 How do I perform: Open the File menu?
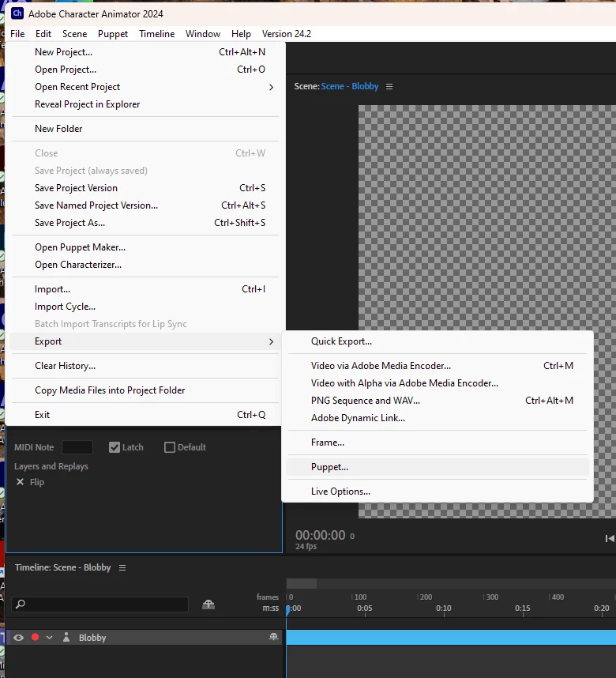coord(17,34)
